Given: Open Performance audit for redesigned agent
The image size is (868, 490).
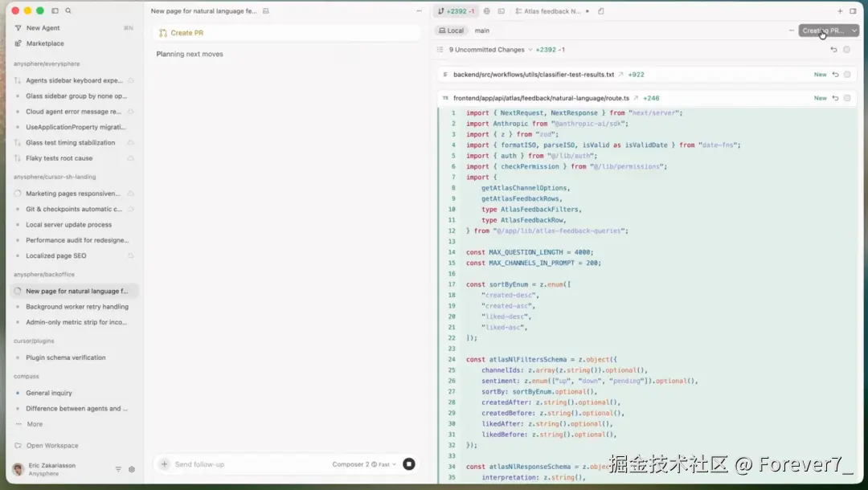Looking at the screenshot, I should pos(74,240).
